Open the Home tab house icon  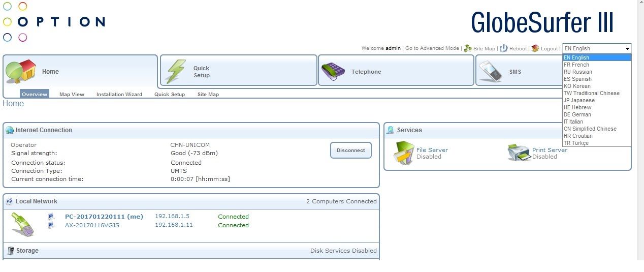(21, 71)
